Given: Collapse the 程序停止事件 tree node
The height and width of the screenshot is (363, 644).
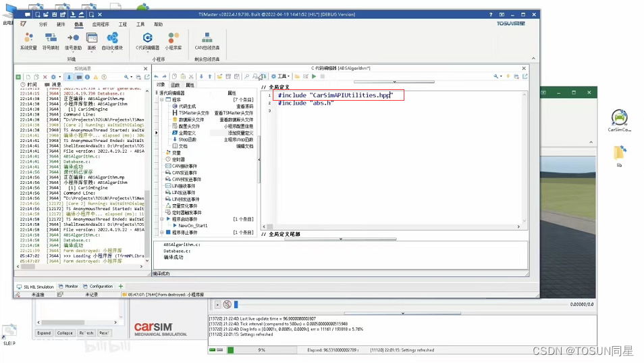Looking at the screenshot, I should pyautogui.click(x=162, y=233).
